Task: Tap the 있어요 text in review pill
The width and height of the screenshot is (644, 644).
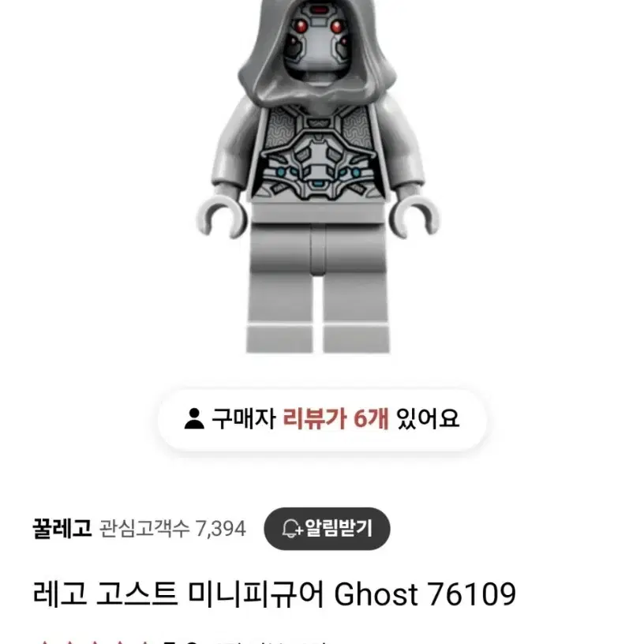Action: point(428,418)
